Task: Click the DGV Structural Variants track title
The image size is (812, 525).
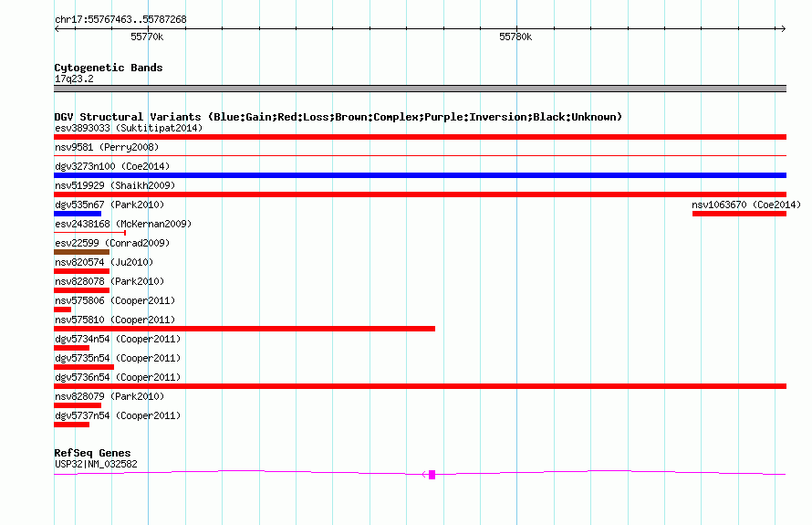Action: [x=338, y=117]
